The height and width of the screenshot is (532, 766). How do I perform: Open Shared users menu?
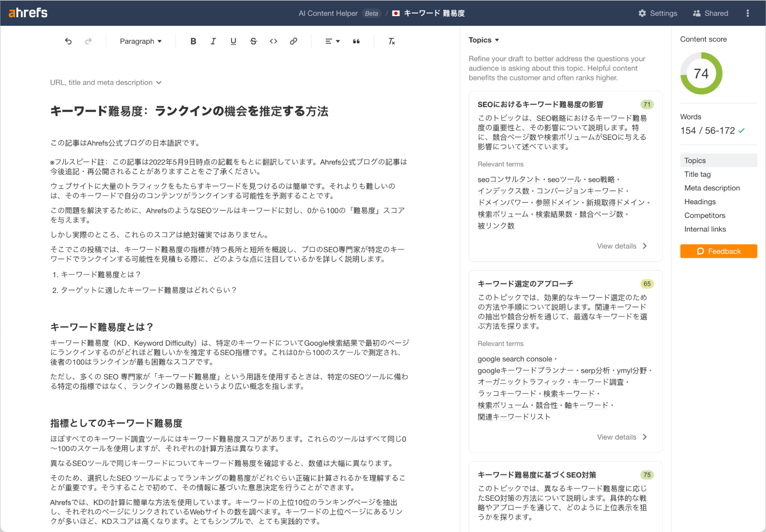click(710, 13)
